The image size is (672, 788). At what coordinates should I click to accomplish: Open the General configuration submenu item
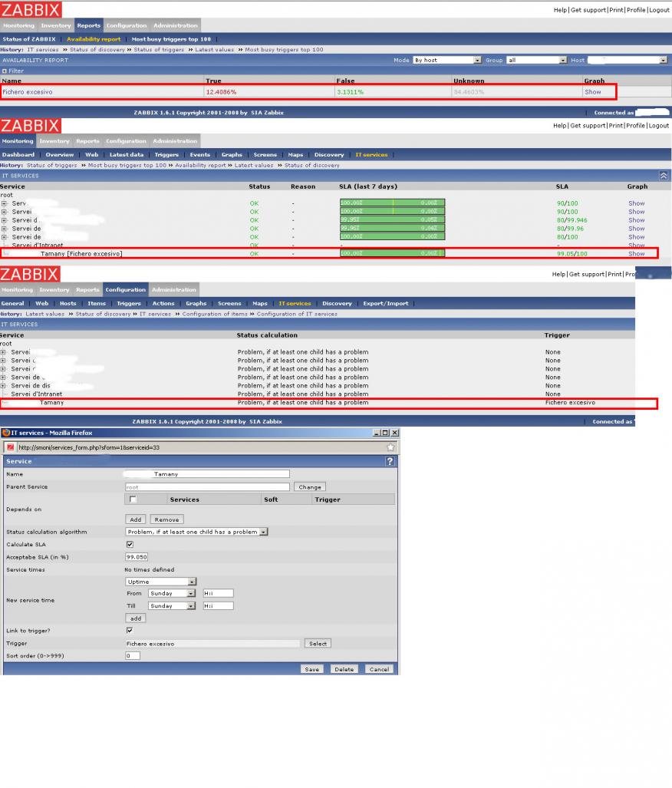(x=12, y=304)
